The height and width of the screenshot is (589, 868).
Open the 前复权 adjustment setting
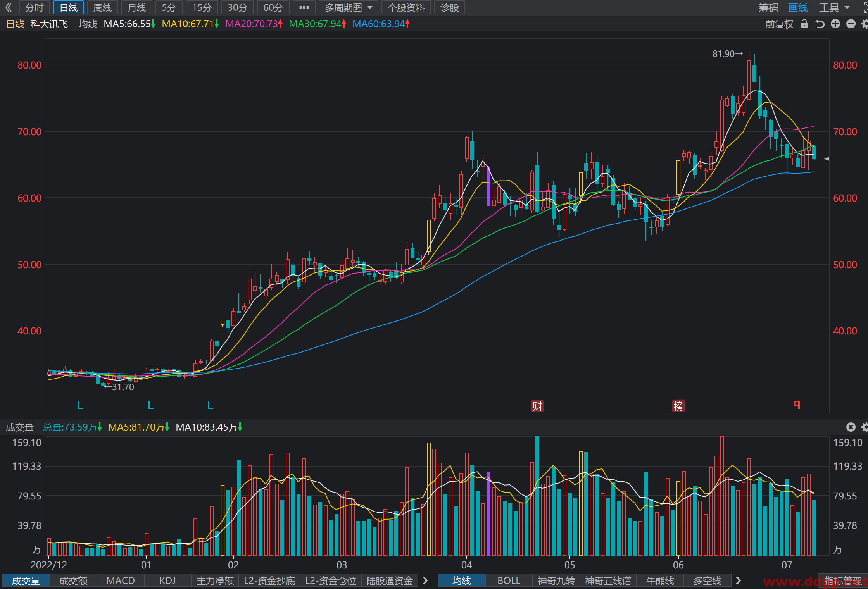coord(779,24)
